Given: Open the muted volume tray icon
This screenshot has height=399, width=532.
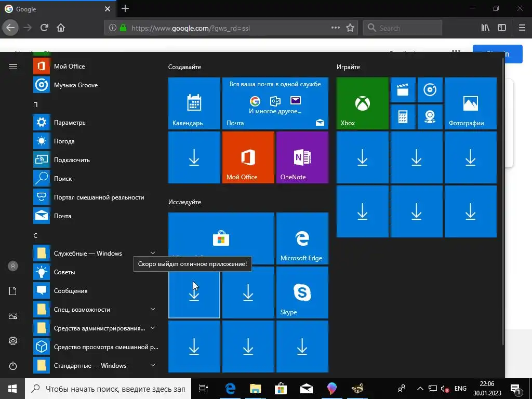Looking at the screenshot, I should click(445, 389).
